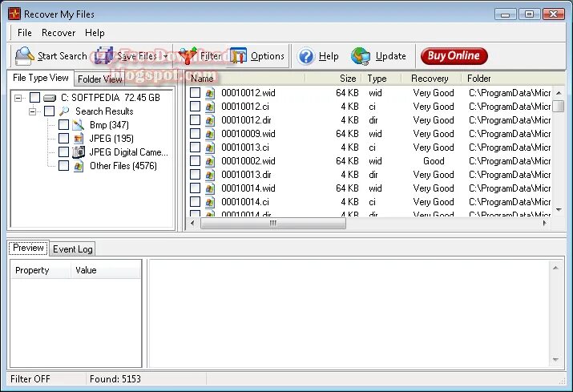
Task: Tick the Other Files (4576) checkbox
Action: 63,166
